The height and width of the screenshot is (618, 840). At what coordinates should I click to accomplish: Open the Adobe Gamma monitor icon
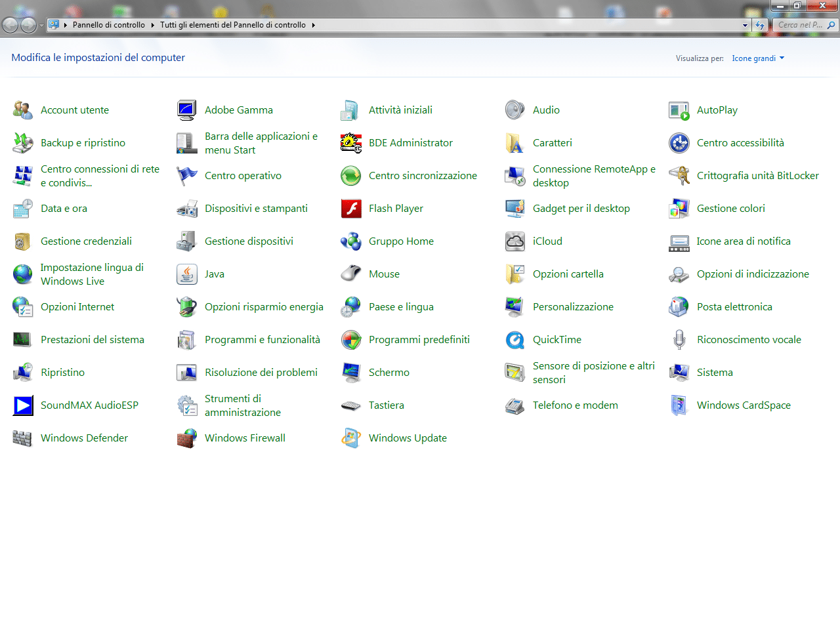[x=187, y=110]
